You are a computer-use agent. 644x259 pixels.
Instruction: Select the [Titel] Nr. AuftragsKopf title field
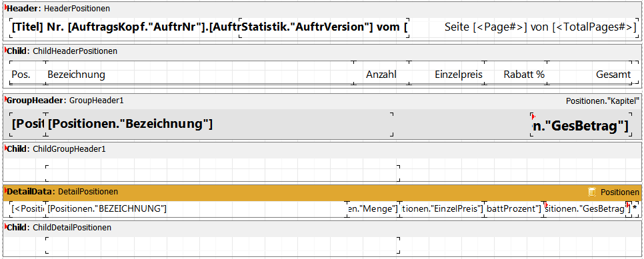tap(125, 27)
